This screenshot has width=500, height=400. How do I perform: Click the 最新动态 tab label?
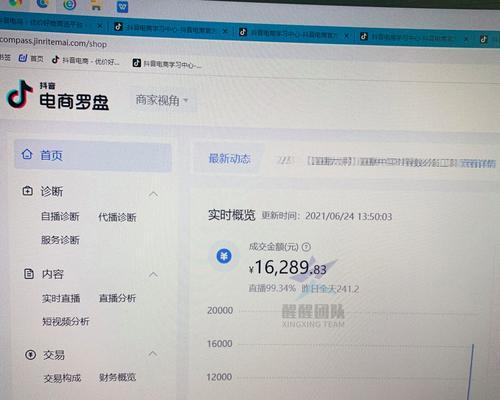click(229, 159)
